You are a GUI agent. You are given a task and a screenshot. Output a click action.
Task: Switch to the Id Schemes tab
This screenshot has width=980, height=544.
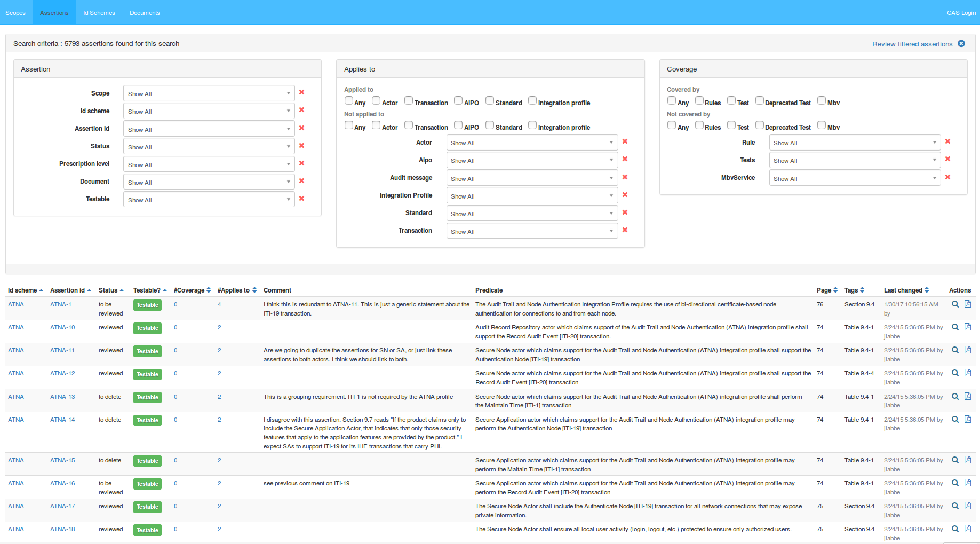[x=99, y=13]
